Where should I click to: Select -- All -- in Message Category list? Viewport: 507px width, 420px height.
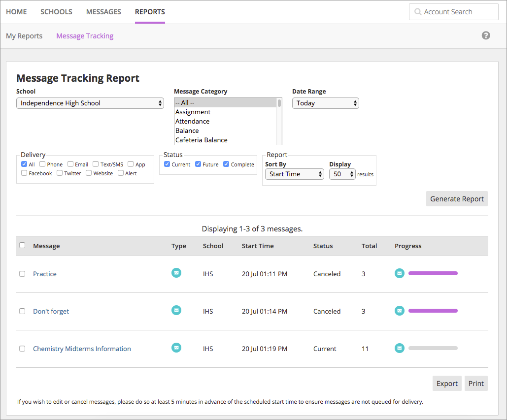pyautogui.click(x=225, y=102)
